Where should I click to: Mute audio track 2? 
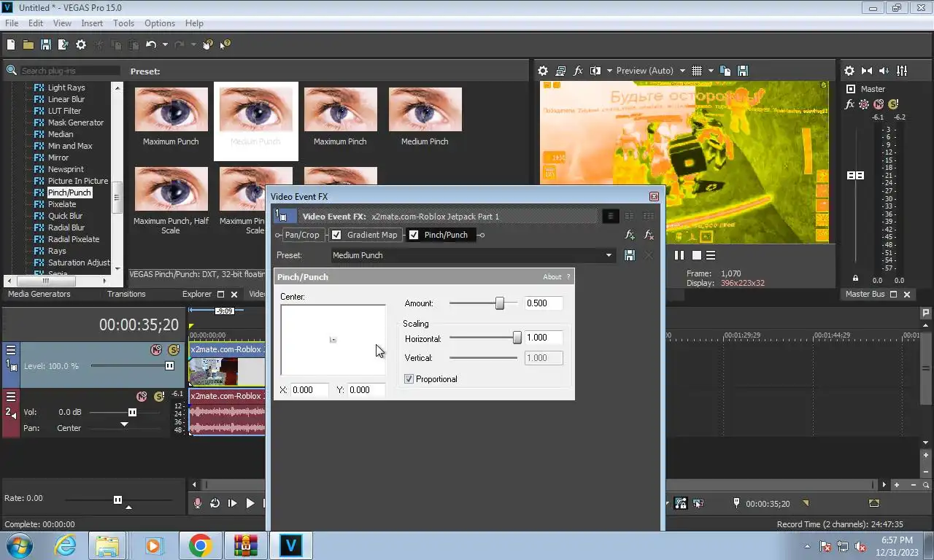[142, 397]
